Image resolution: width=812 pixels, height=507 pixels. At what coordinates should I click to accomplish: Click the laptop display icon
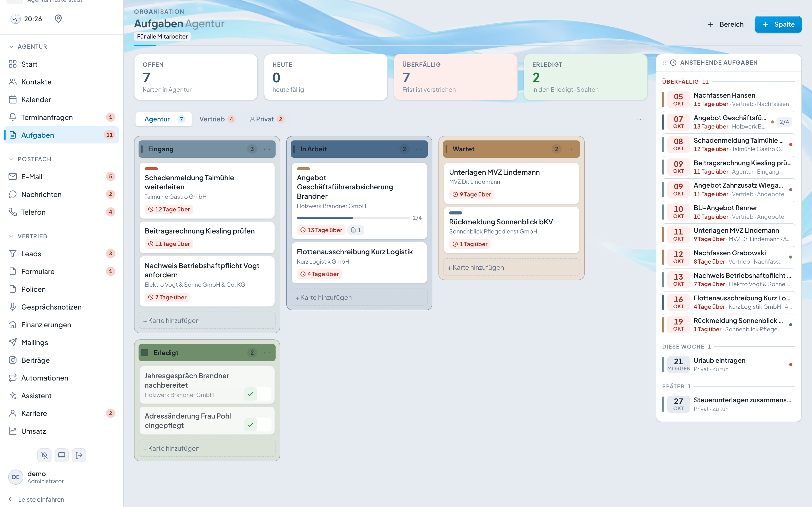62,455
